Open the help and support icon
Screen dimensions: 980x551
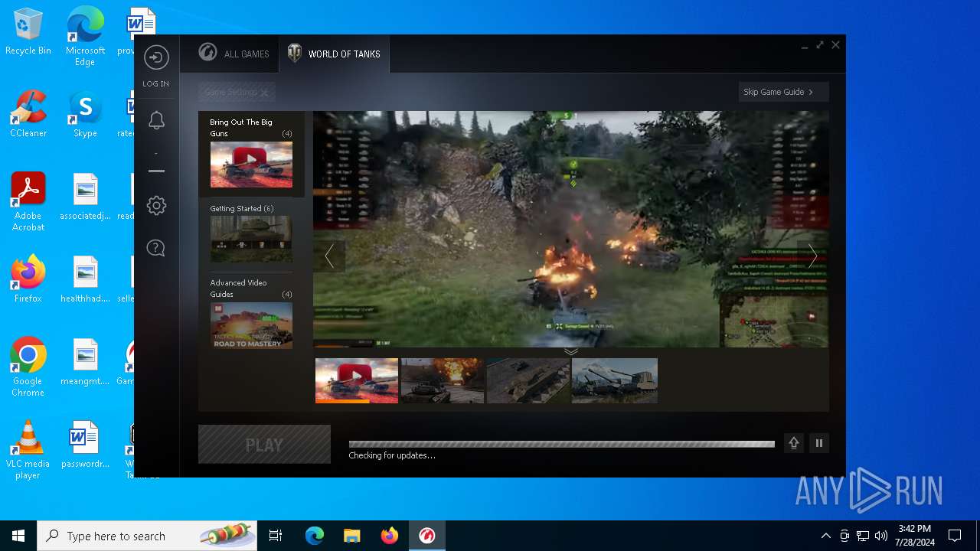[156, 248]
